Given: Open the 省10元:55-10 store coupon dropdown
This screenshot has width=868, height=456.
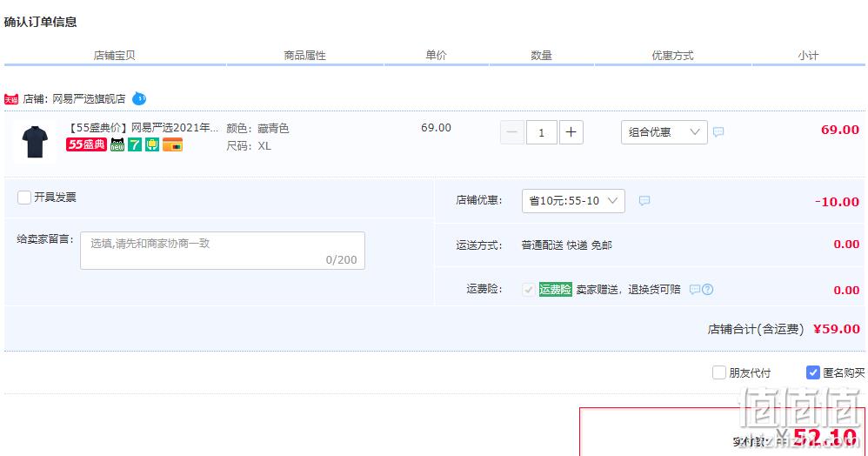Looking at the screenshot, I should click(x=573, y=200).
